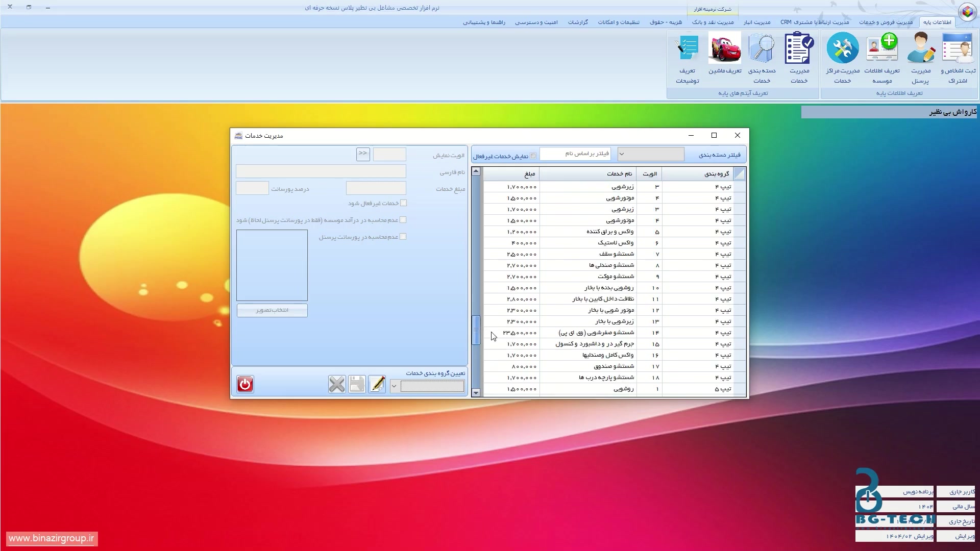Click the red power exit button
The image size is (980, 551).
245,384
